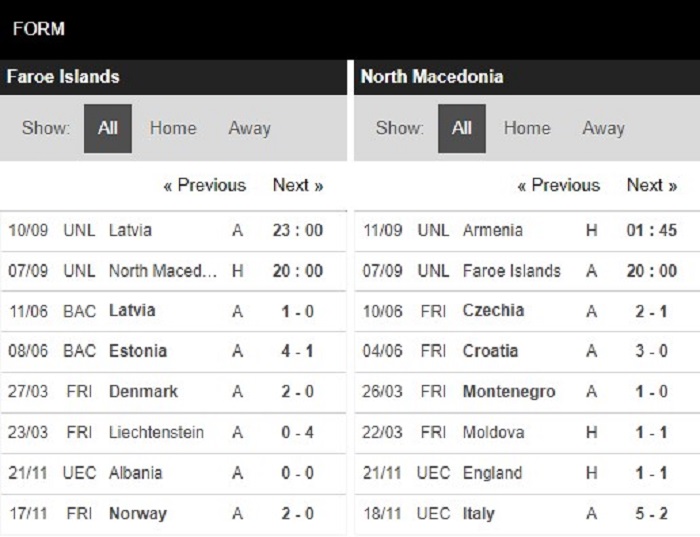Go to Previous Faroe Islands matches
700x537 pixels.
[204, 185]
